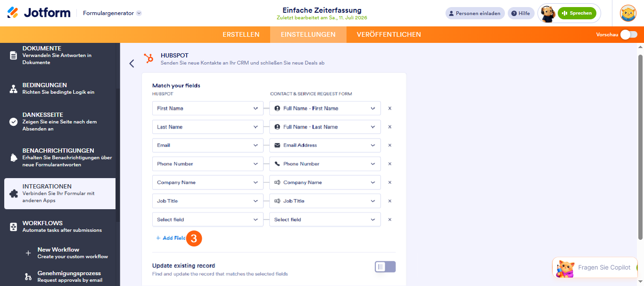Toggle the Vorschau switch
This screenshot has width=644, height=286.
point(628,34)
